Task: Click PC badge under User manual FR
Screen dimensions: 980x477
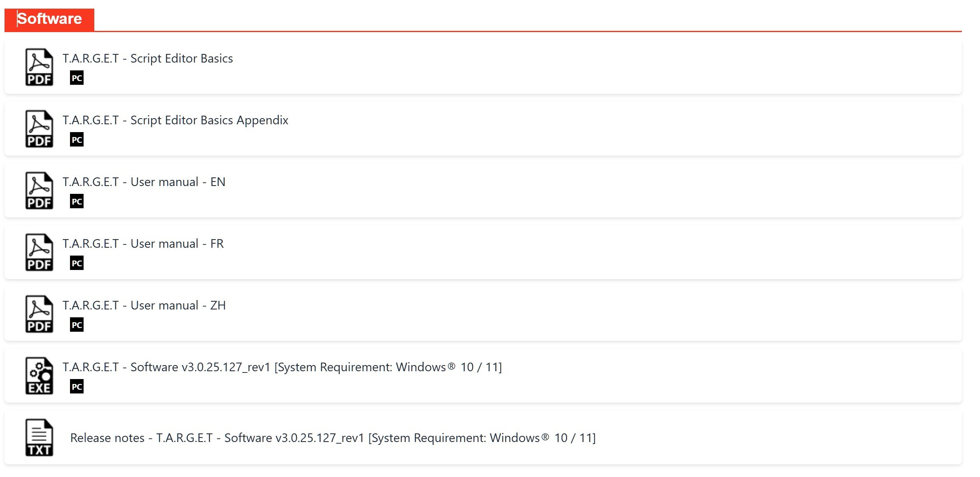Action: 77,263
